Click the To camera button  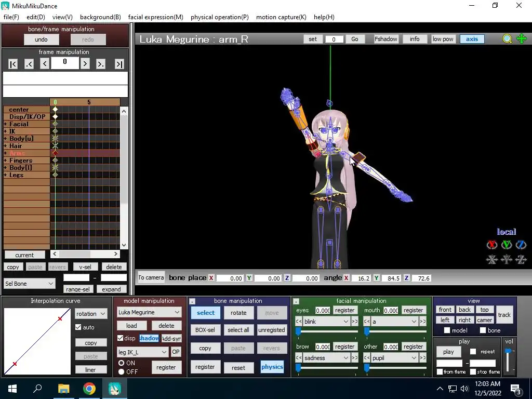[x=151, y=277]
